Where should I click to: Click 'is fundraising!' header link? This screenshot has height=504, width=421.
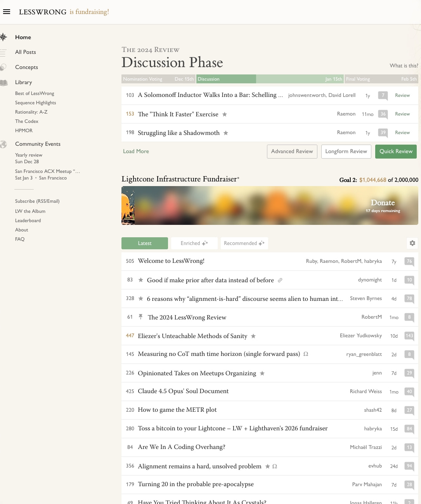[89, 12]
